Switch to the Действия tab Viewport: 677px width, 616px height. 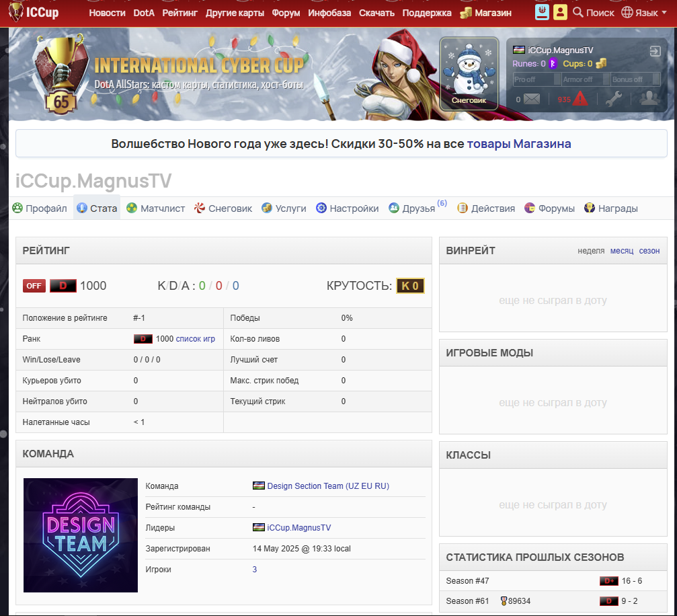[x=486, y=208]
